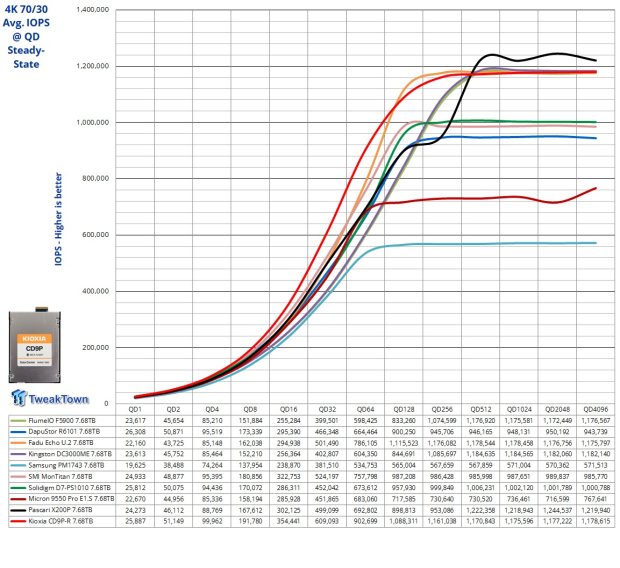
Task: Click the 200,000 y-axis label
Action: [x=95, y=347]
